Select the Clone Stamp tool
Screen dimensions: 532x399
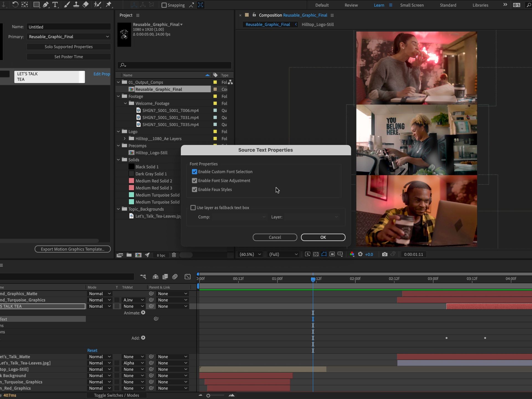[x=76, y=5]
